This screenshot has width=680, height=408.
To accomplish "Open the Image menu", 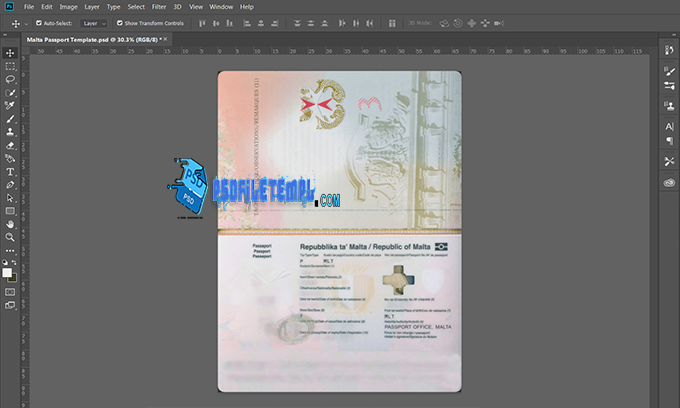I will 69,7.
